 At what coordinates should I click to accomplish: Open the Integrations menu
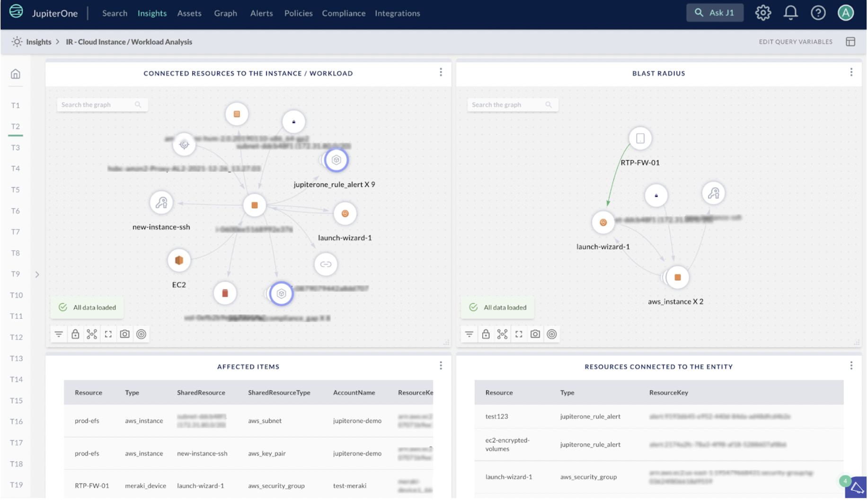(x=398, y=13)
